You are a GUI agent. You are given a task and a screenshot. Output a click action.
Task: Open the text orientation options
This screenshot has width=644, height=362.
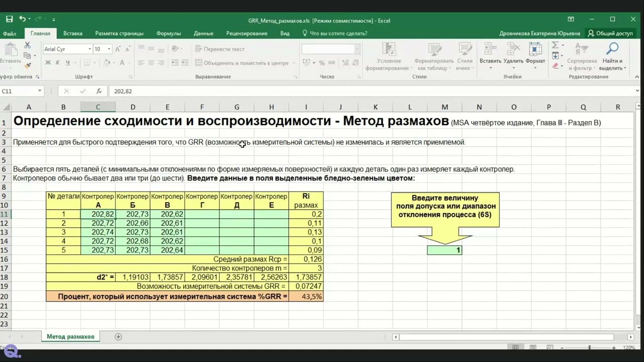[x=177, y=49]
